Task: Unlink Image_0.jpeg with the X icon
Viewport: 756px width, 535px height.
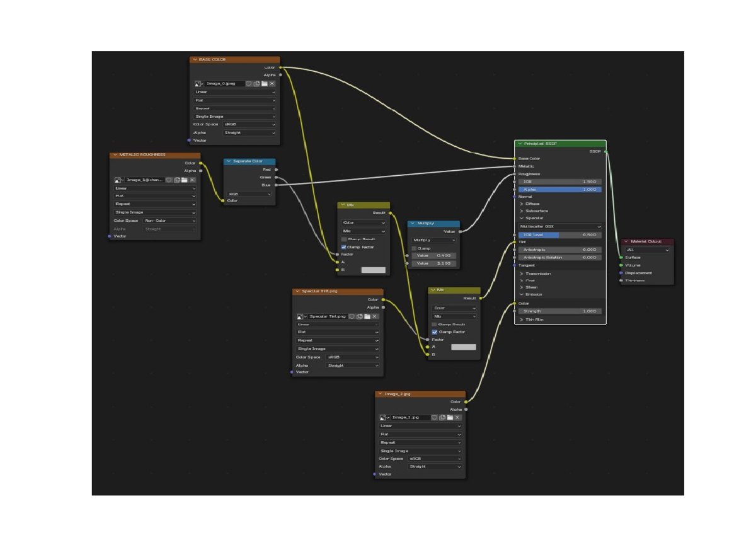Action: pyautogui.click(x=272, y=83)
